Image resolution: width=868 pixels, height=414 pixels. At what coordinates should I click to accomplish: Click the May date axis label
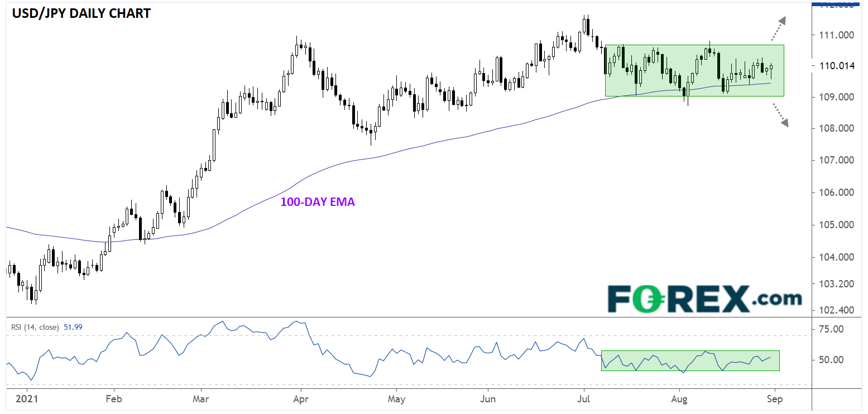click(396, 399)
